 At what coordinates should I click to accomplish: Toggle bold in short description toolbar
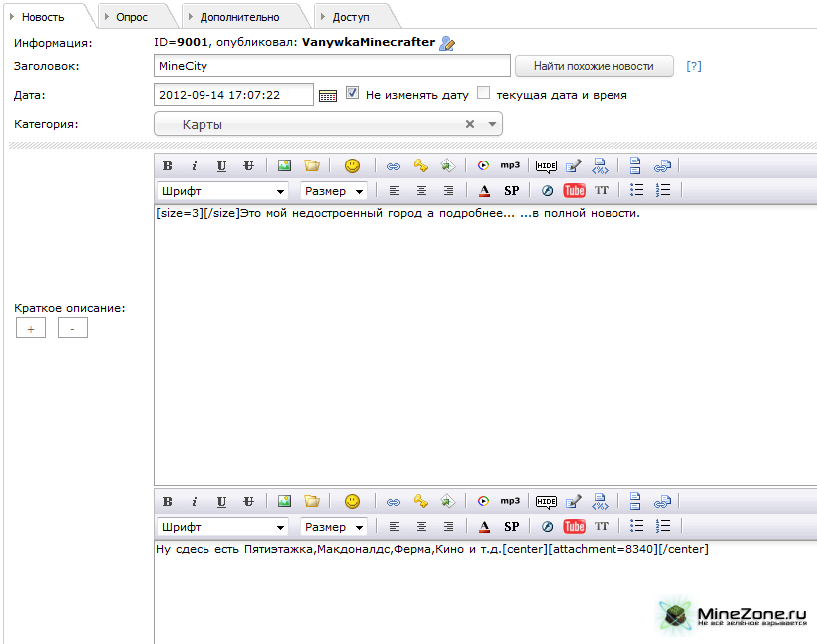tap(167, 165)
